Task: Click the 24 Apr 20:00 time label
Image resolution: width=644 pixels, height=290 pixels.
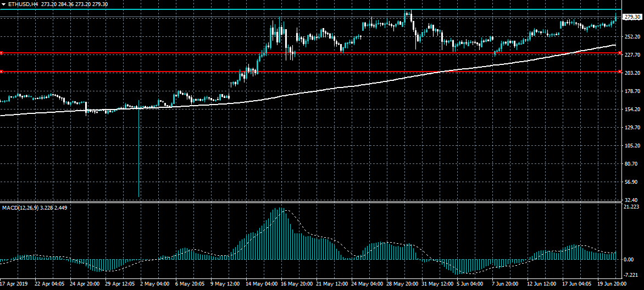Action: 85,284
